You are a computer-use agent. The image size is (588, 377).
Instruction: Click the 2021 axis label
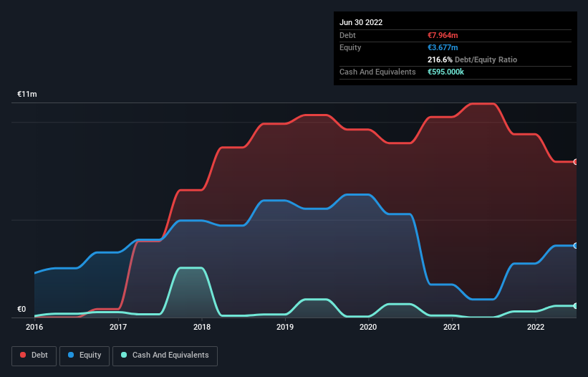click(x=452, y=327)
